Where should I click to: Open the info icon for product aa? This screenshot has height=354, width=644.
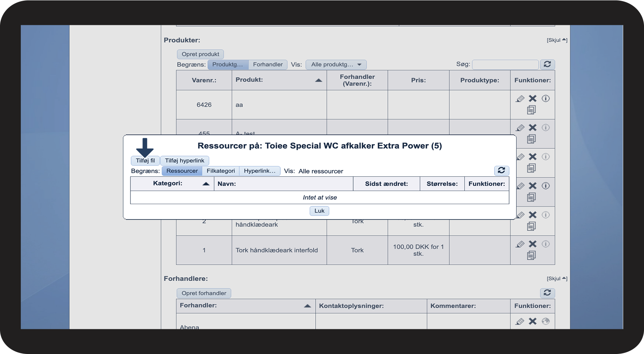[546, 98]
